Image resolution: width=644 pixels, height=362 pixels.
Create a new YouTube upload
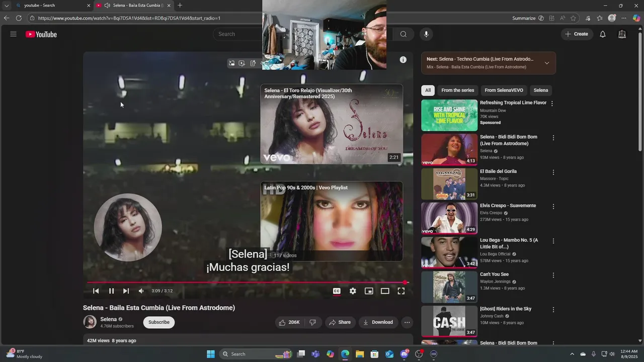[576, 34]
